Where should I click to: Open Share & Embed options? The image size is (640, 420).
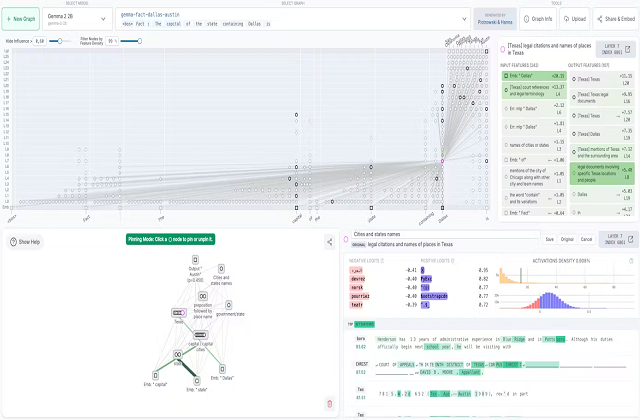pos(616,19)
